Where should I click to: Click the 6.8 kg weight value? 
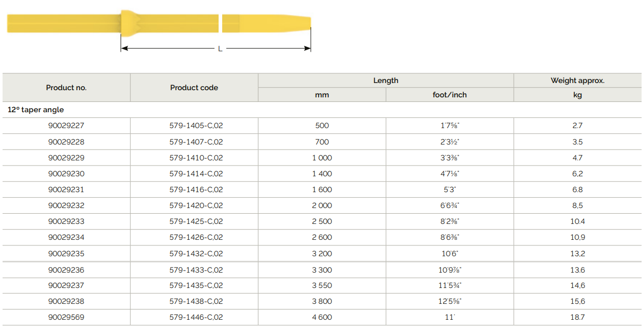point(578,190)
